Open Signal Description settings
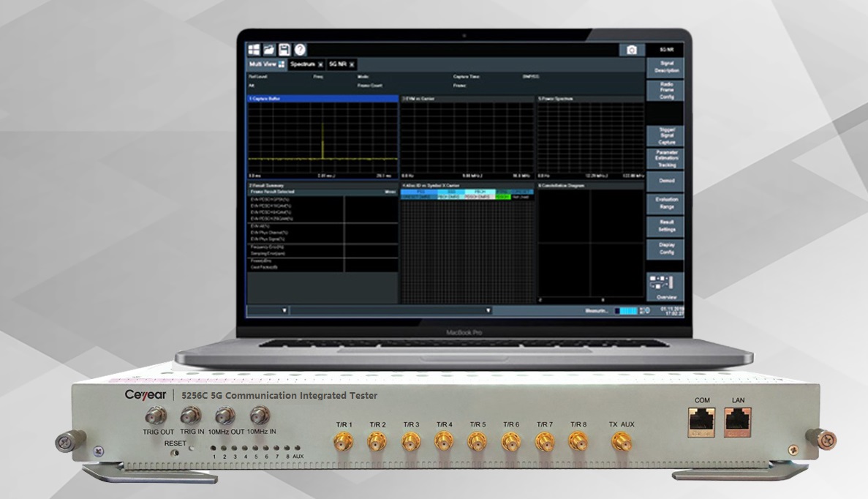The height and width of the screenshot is (499, 868). (665, 67)
